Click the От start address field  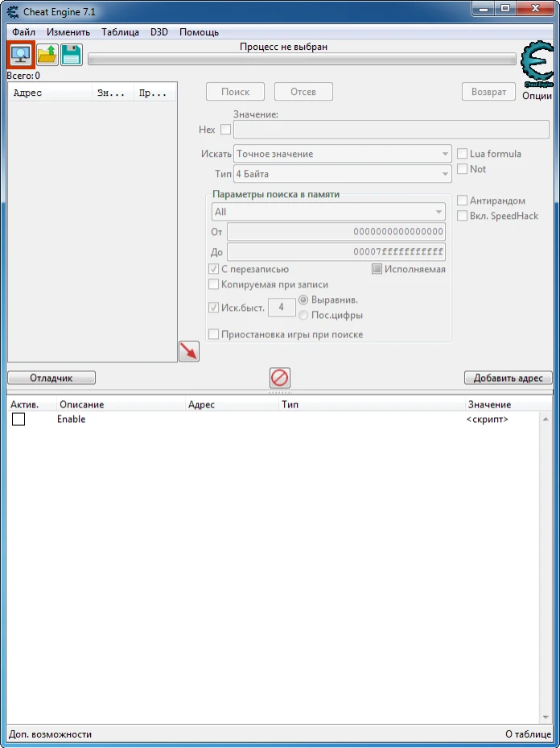coord(336,231)
